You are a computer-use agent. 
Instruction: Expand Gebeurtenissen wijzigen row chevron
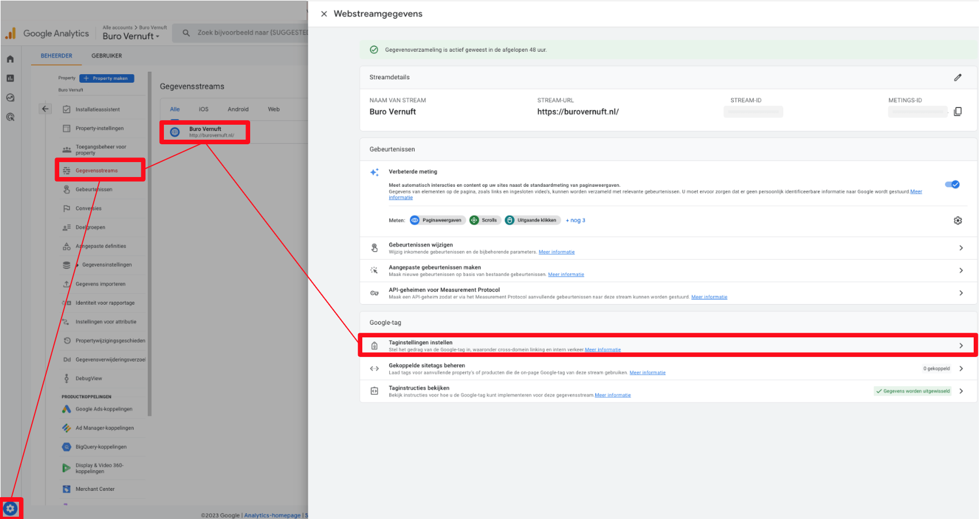960,248
